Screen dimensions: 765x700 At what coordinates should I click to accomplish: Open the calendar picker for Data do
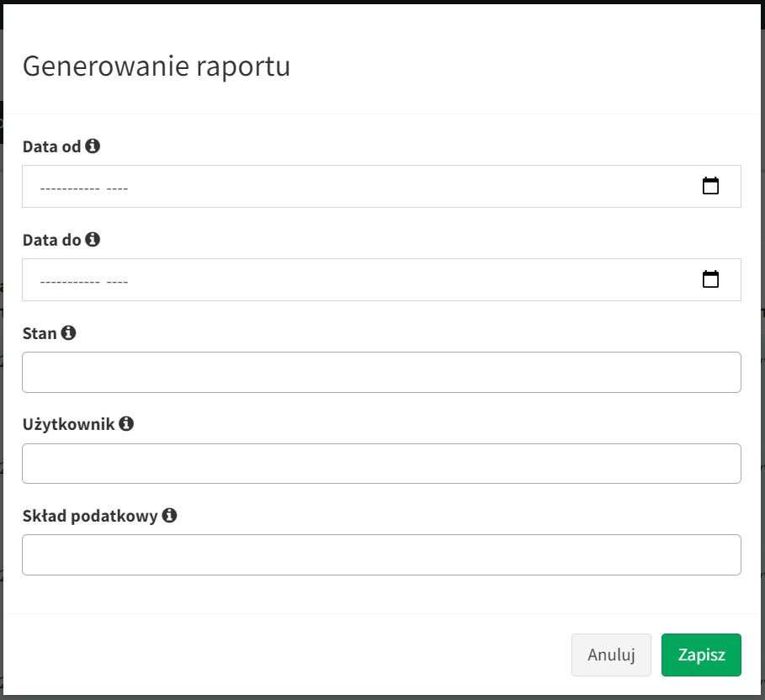click(710, 279)
